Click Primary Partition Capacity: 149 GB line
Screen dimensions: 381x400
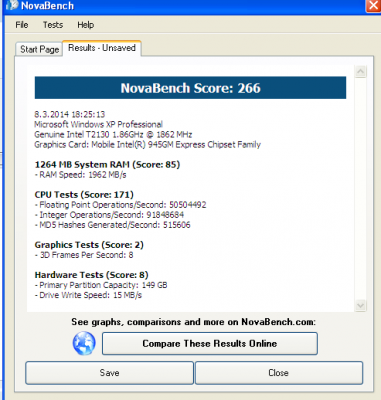101,285
